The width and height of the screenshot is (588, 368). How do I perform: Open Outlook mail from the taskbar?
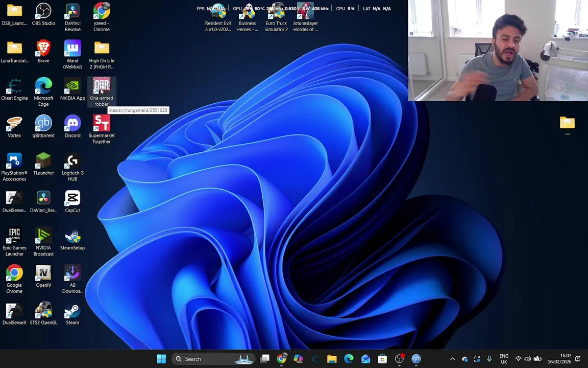365,359
